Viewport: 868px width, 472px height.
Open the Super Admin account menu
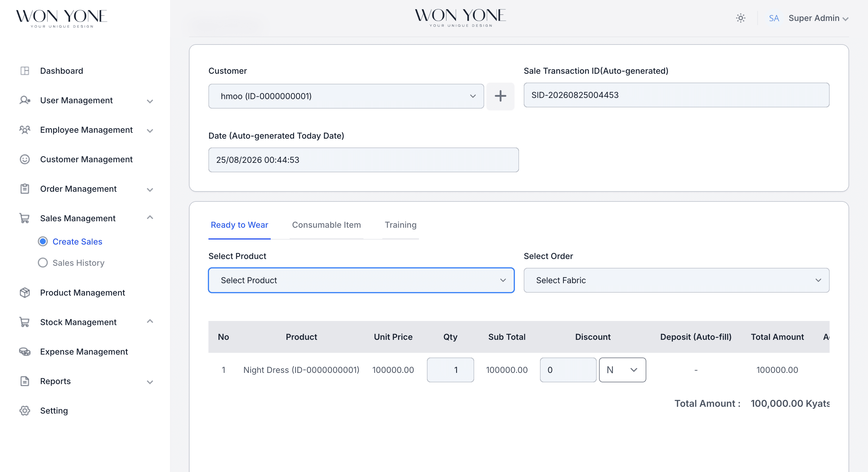coord(818,18)
